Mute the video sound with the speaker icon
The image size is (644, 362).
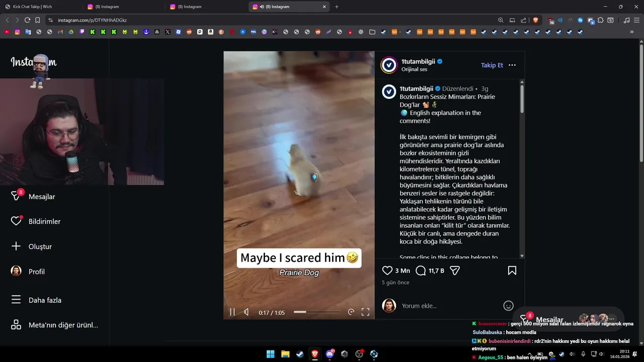(246, 312)
